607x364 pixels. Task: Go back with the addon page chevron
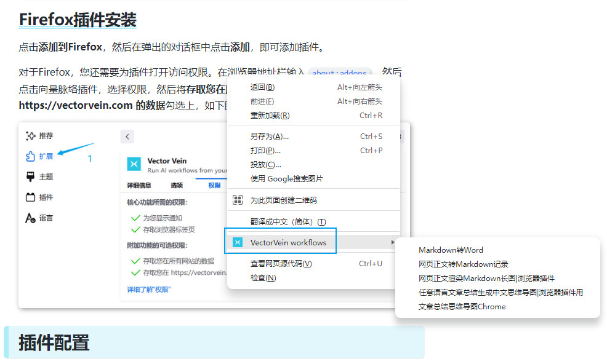127,136
